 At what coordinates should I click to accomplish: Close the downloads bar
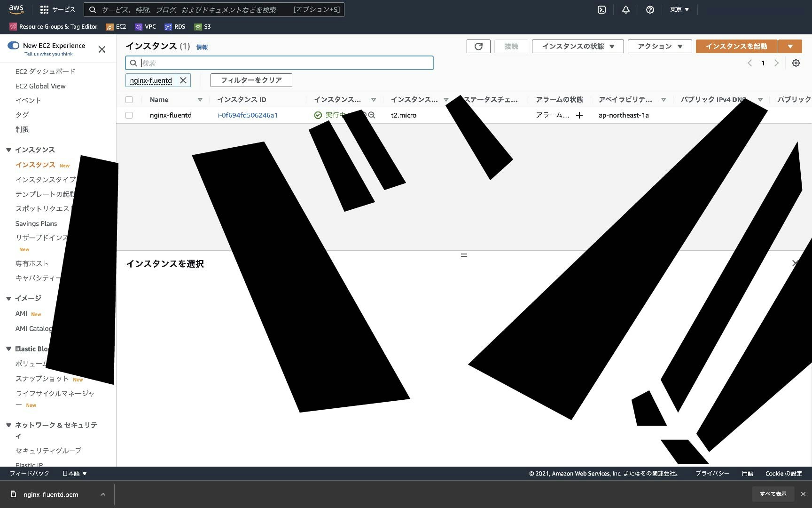click(x=803, y=494)
